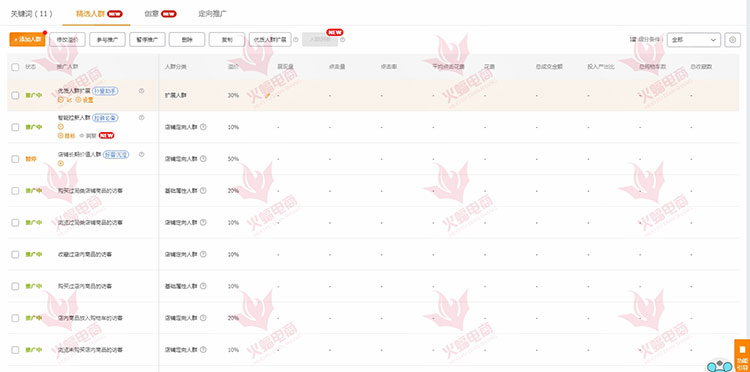This screenshot has height=372, width=750.
Task: Sort by the 溢价 column header
Action: pos(233,67)
